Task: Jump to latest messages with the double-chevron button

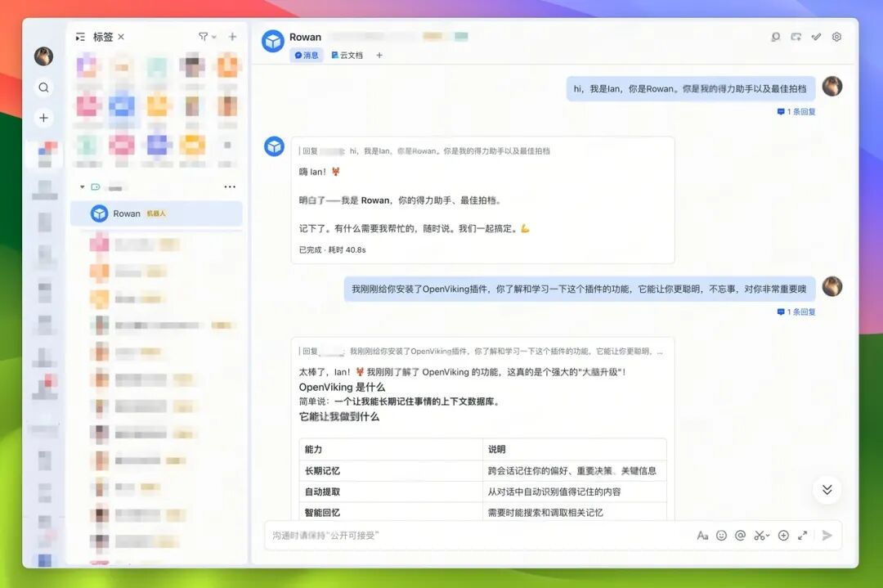Action: pos(827,489)
